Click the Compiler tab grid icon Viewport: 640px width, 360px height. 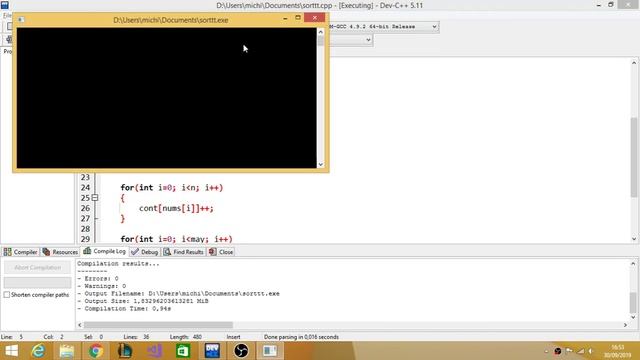coord(7,252)
